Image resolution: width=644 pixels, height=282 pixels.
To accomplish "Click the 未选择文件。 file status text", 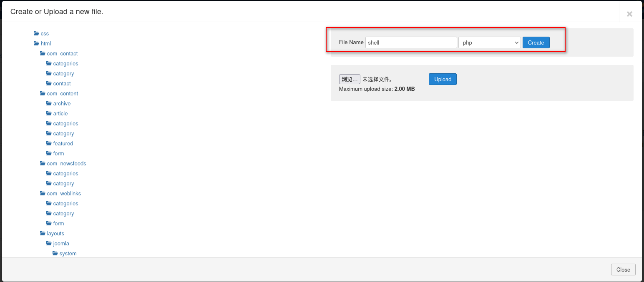I will 377,79.
